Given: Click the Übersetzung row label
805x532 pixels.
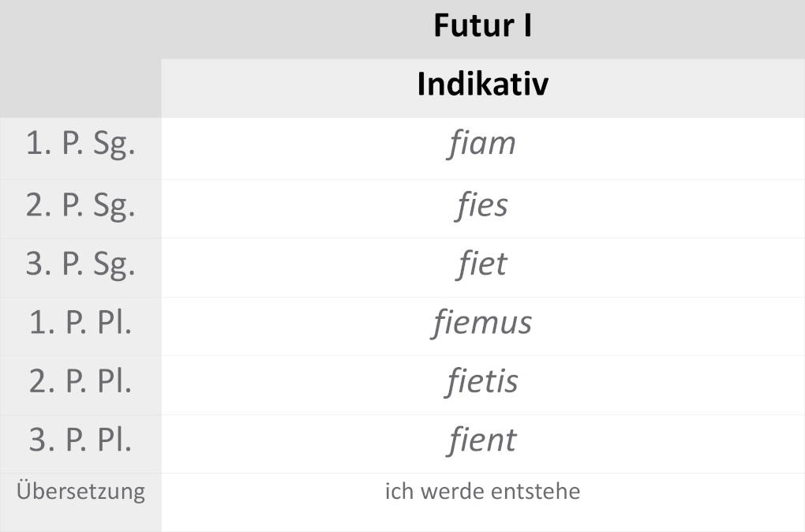Looking at the screenshot, I should (x=80, y=492).
